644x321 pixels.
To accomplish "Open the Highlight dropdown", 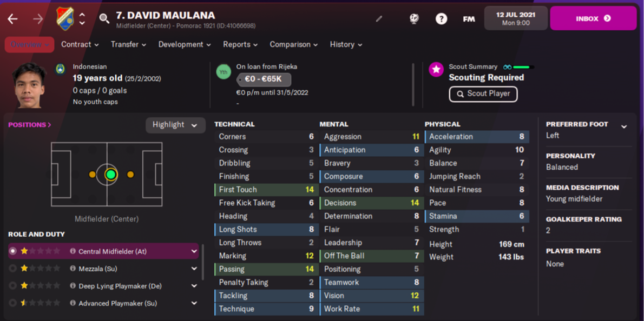I will point(175,125).
